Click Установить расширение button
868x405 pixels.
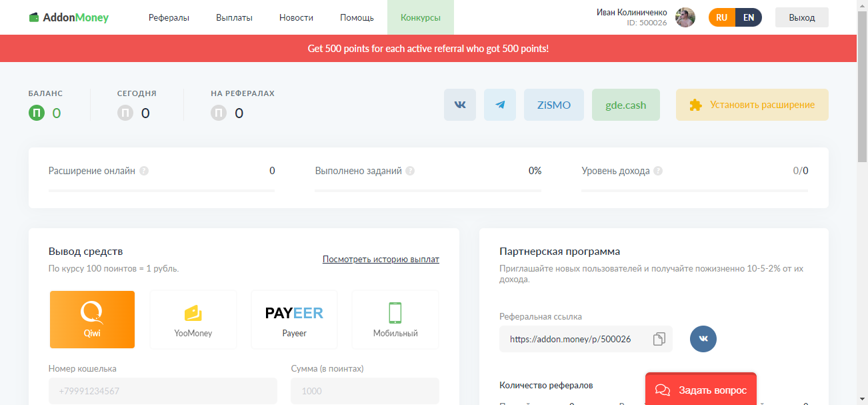tap(752, 105)
